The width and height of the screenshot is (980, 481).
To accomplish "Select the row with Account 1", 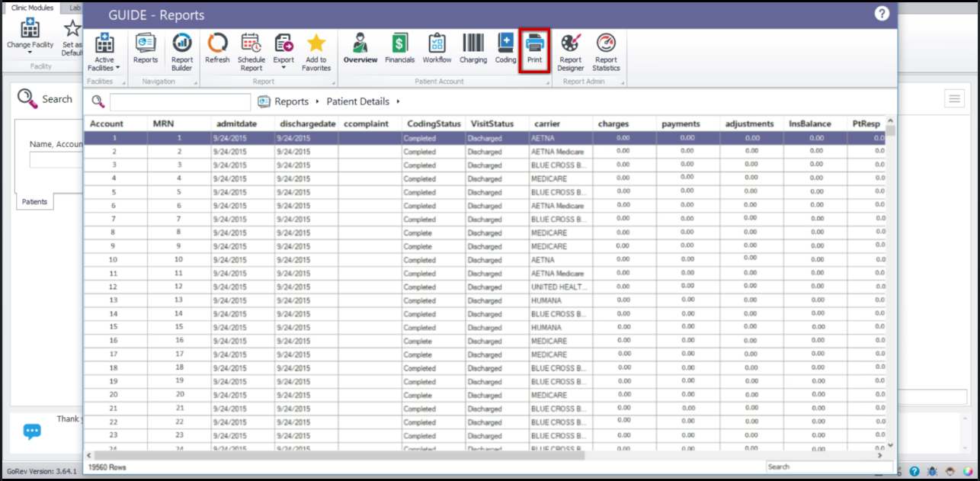I will click(485, 138).
